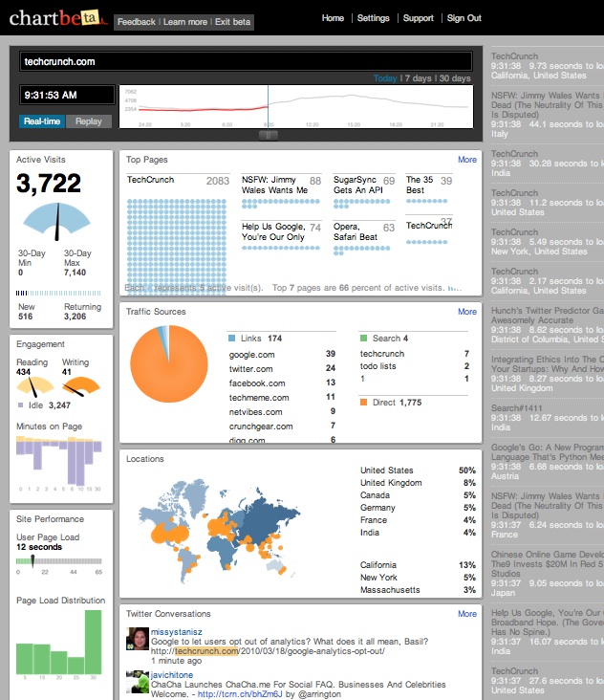Click the Chartbeat logo
The width and height of the screenshot is (604, 700).
(58, 18)
